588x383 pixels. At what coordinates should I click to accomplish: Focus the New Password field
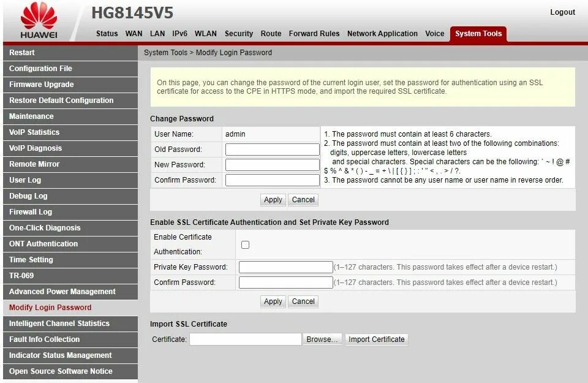(272, 165)
